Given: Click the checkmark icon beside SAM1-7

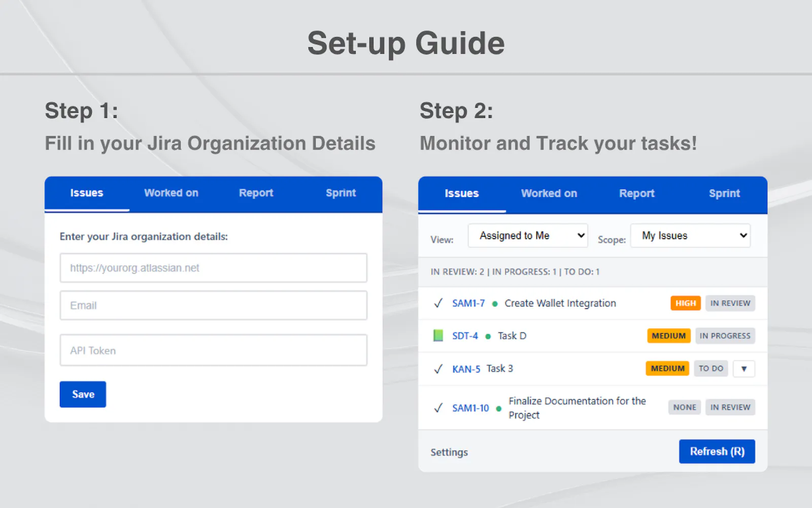Looking at the screenshot, I should click(438, 303).
